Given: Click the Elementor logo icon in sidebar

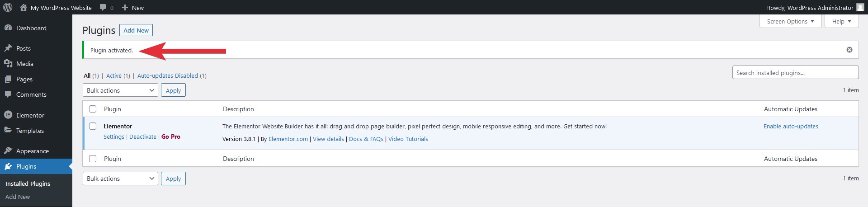Looking at the screenshot, I should pyautogui.click(x=8, y=115).
